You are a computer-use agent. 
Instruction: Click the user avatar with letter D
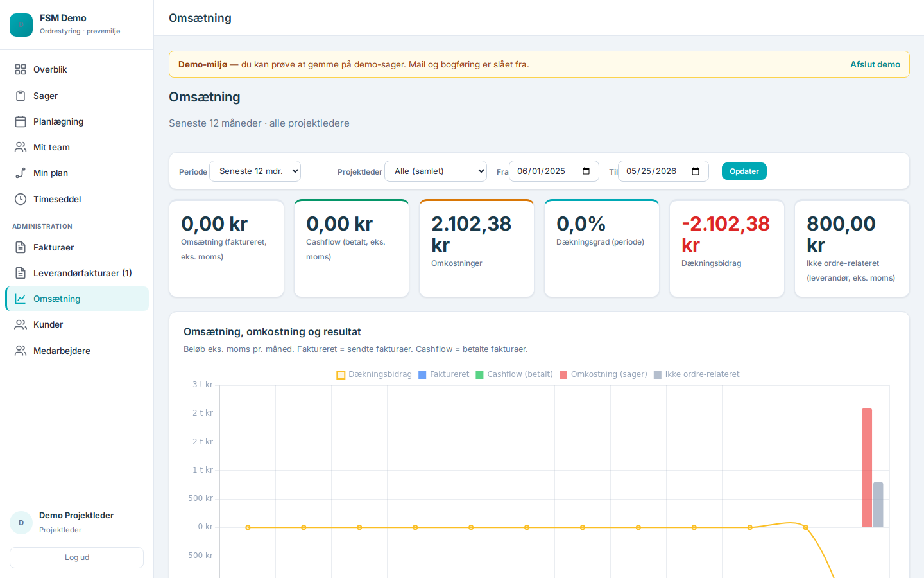click(21, 523)
